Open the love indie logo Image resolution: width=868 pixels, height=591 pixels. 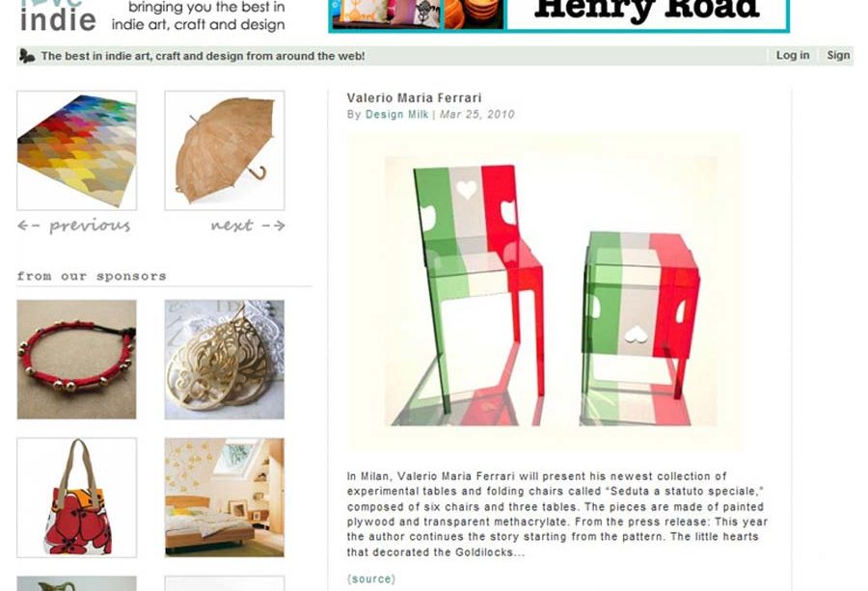(58, 15)
